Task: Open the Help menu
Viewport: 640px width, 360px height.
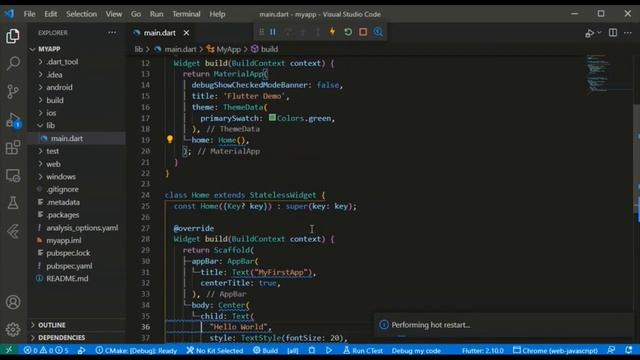Action: coord(217,14)
